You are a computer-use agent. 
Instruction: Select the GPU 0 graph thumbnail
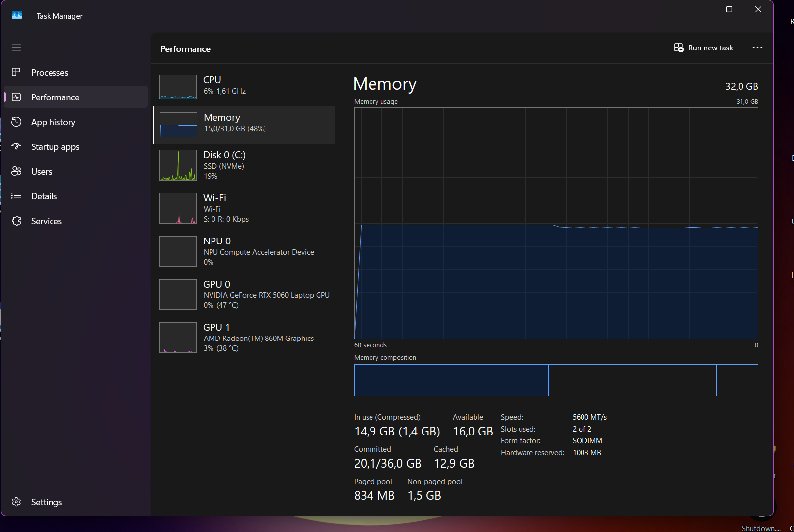178,294
